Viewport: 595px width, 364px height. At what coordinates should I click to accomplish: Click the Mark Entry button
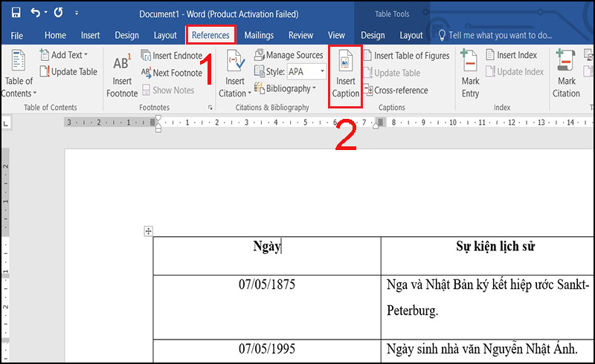tap(470, 74)
